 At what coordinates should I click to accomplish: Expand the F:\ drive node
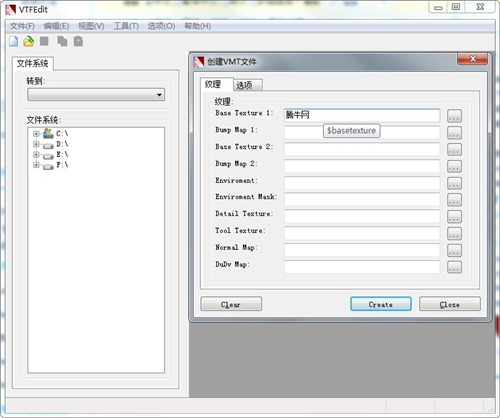click(36, 165)
